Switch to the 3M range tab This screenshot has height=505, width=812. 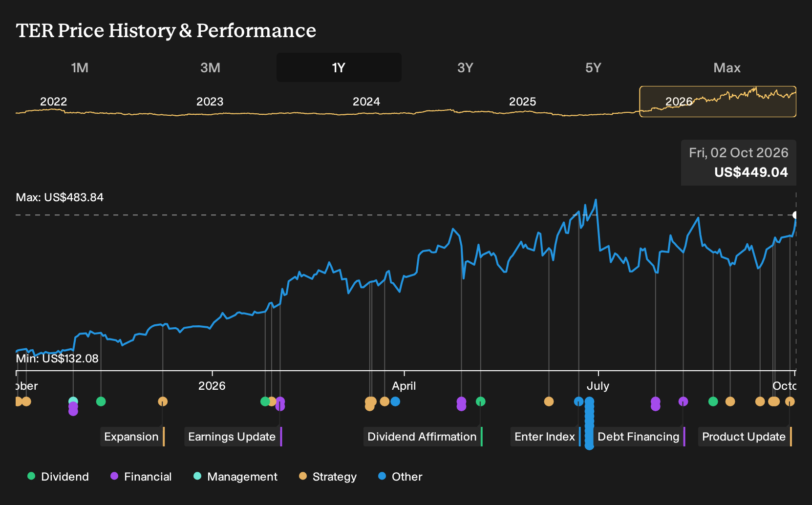coord(210,67)
